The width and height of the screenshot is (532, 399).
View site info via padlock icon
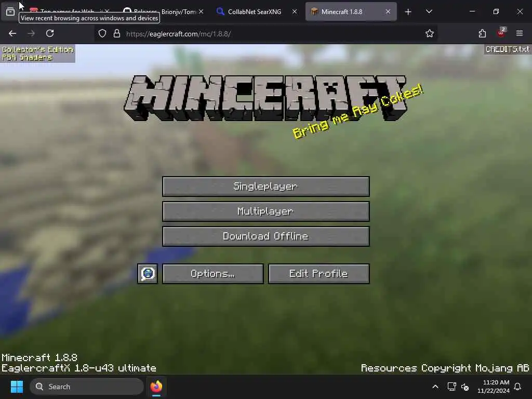pyautogui.click(x=117, y=34)
